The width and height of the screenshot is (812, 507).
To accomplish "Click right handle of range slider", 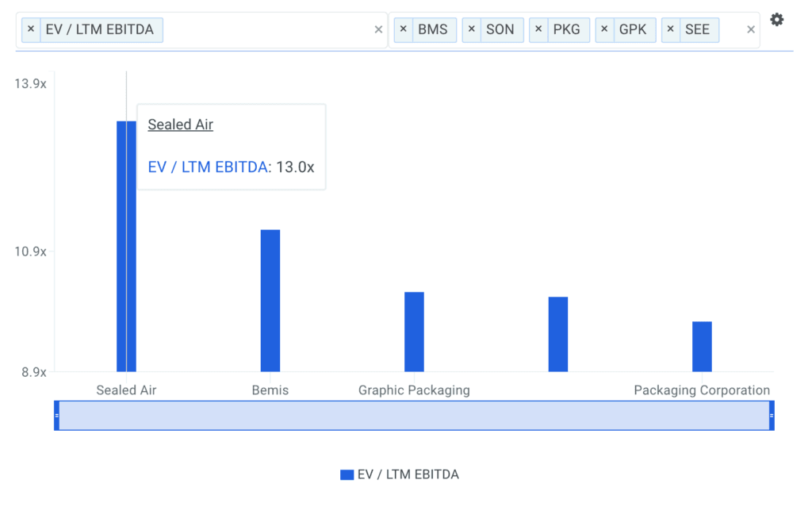I will [772, 416].
